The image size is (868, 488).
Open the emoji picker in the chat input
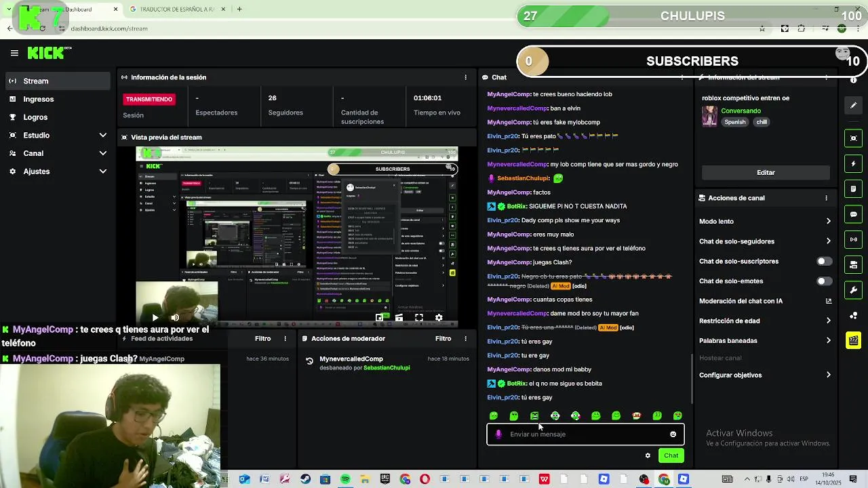pos(673,434)
